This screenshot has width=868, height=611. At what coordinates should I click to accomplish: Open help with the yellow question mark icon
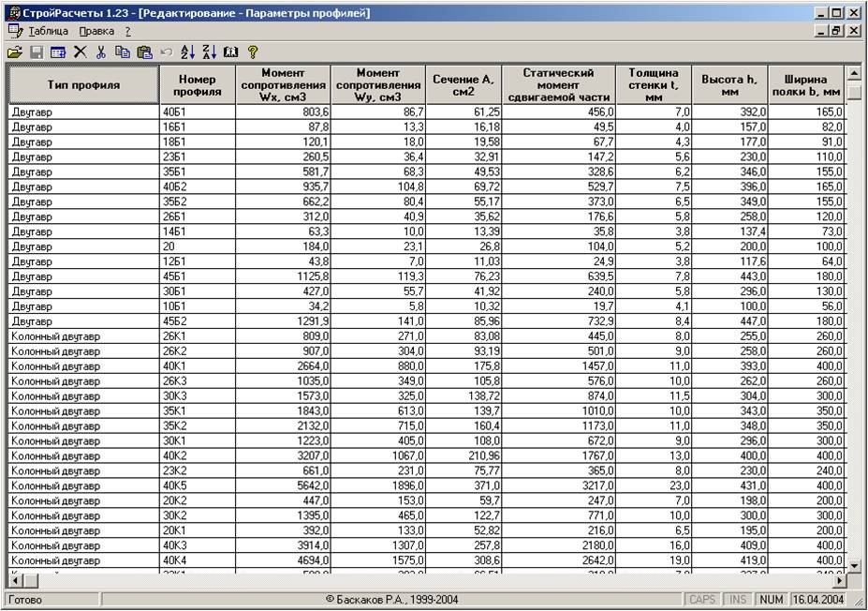pyautogui.click(x=253, y=52)
